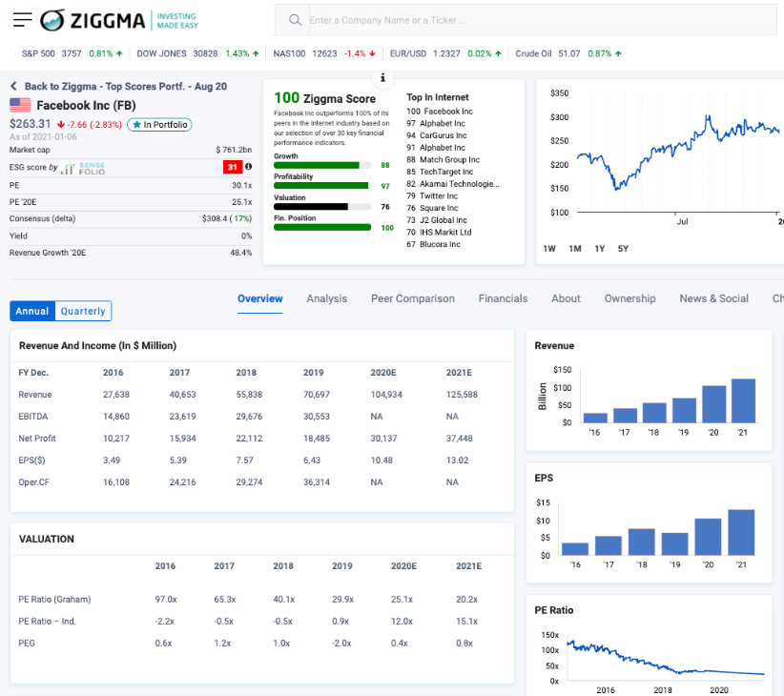Switch to Quarterly data view
Viewport: 784px width, 696px height.
pos(83,311)
